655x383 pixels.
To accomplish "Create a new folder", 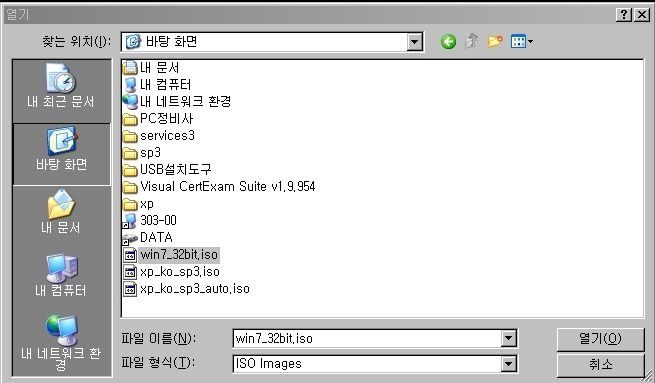I will pyautogui.click(x=495, y=41).
